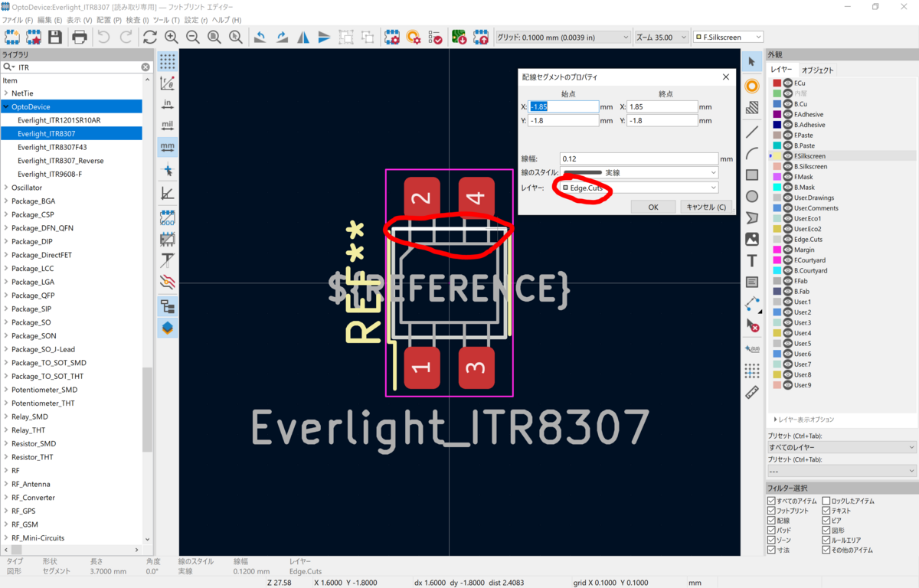The height and width of the screenshot is (588, 919).
Task: Select the delete items tool
Action: 752,325
